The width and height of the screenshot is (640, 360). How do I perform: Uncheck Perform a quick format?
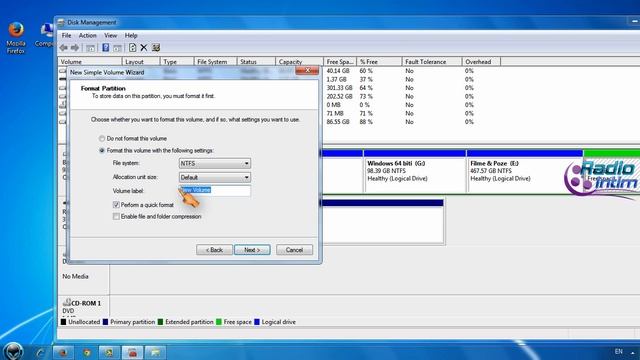[x=116, y=204]
